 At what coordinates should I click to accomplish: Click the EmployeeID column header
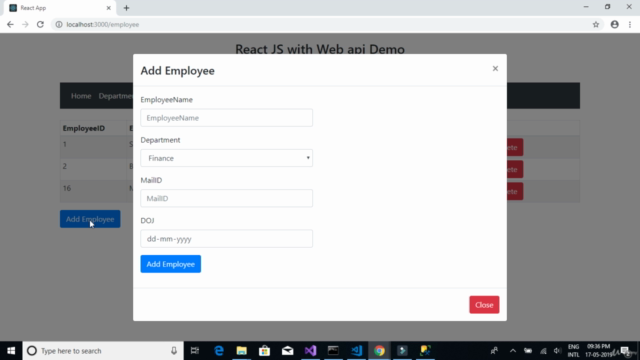click(x=84, y=128)
